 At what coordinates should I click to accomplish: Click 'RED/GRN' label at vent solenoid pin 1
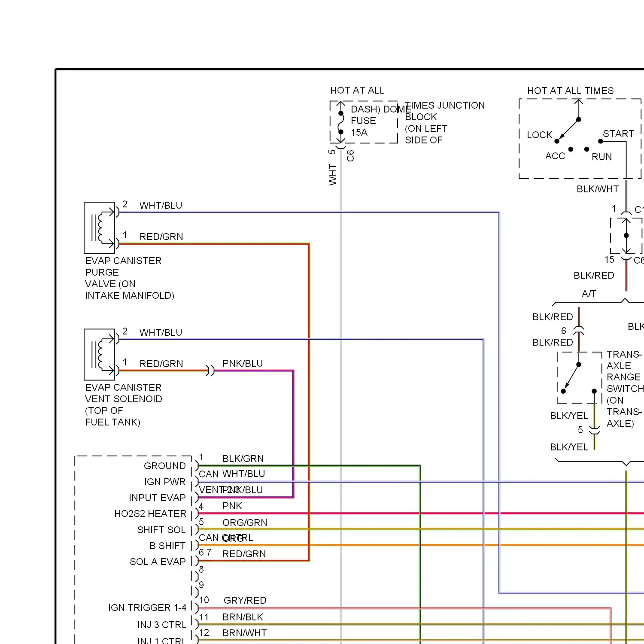(161, 364)
